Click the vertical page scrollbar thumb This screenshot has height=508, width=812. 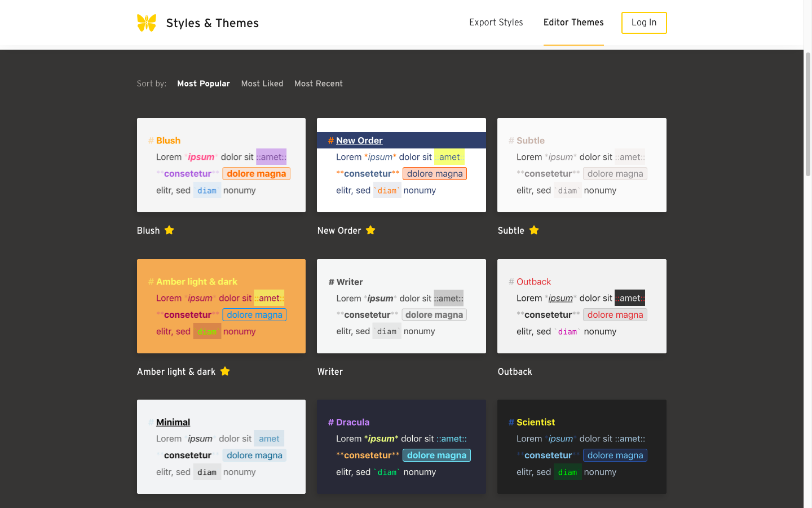coord(807,114)
